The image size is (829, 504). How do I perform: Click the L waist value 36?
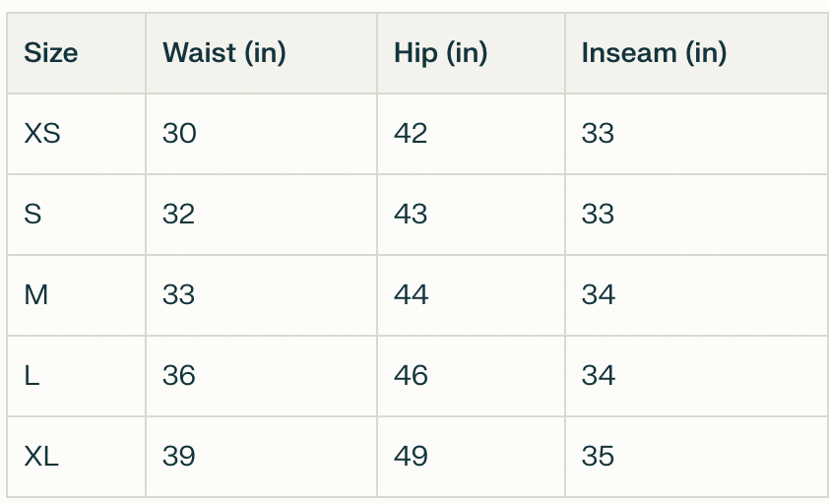179,376
